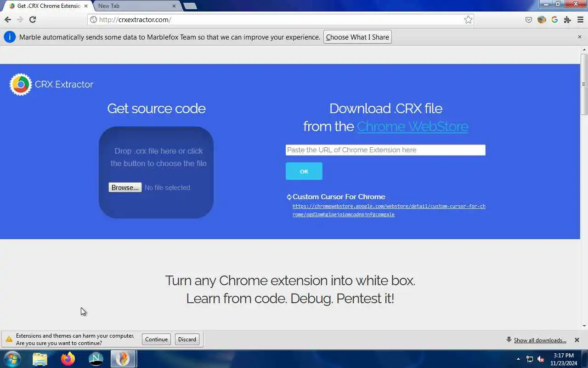The width and height of the screenshot is (588, 368).
Task: Open the N globe taskbar application
Action: click(96, 359)
